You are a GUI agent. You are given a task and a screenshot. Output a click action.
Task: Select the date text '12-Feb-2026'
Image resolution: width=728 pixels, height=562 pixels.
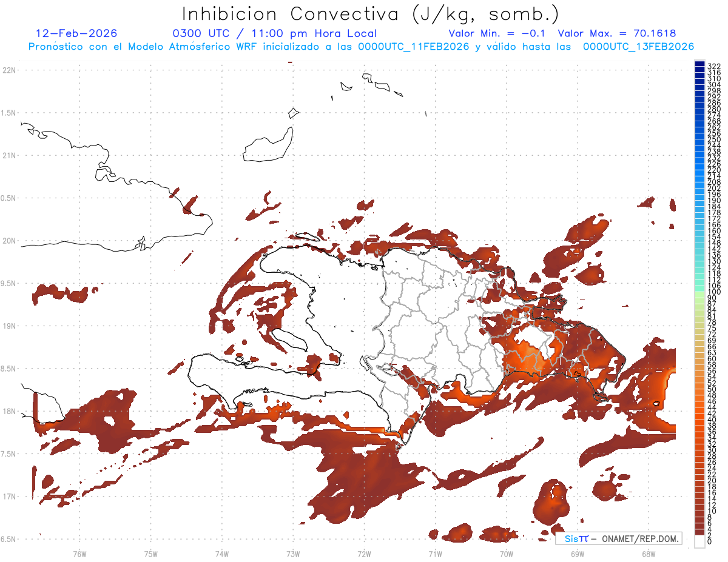pos(77,33)
